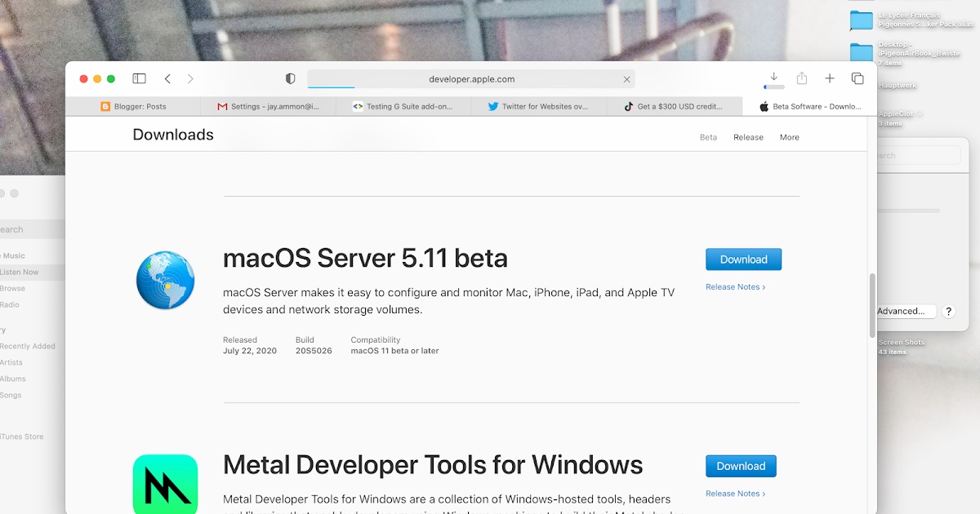Switch to the Gmail Settings tab
This screenshot has height=514, width=980.
[x=268, y=106]
